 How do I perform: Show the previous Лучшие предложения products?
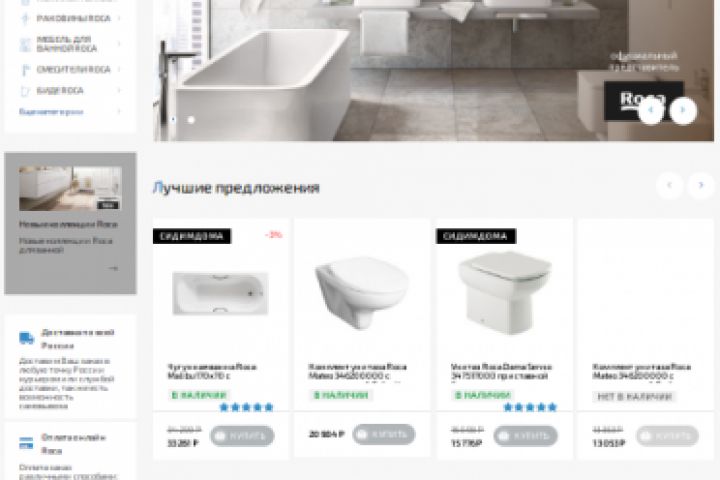pyautogui.click(x=669, y=185)
